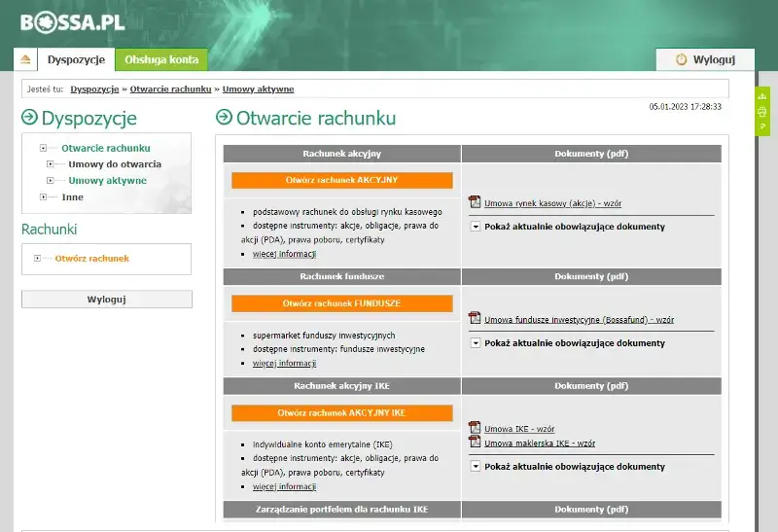This screenshot has width=778, height=532.
Task: Select the Dyspozycje tab
Action: (77, 59)
